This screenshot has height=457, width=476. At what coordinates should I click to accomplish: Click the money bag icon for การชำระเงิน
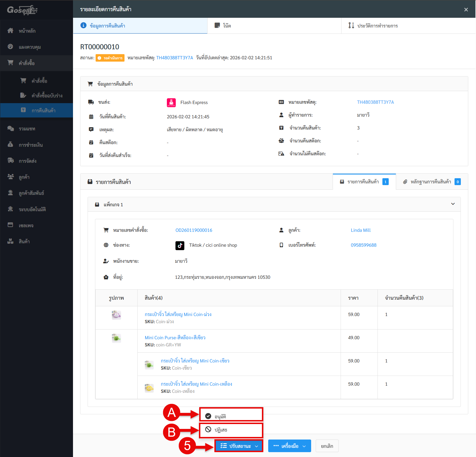coord(10,145)
